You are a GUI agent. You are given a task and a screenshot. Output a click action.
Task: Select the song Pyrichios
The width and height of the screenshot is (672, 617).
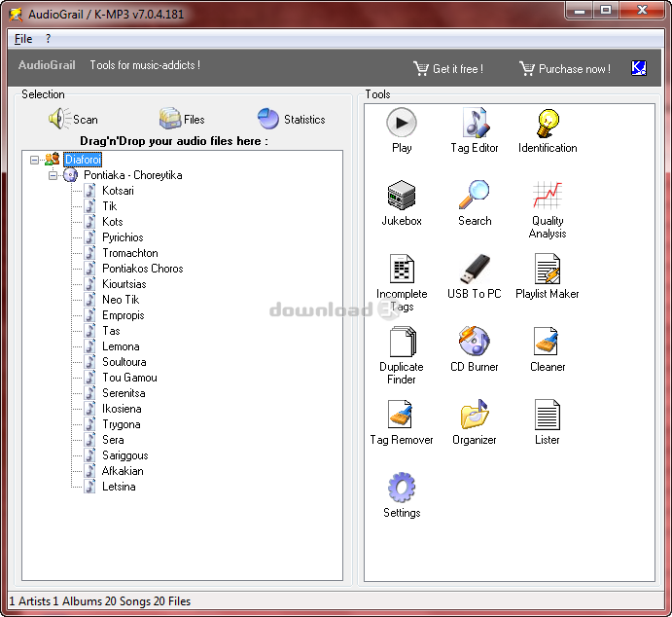pyautogui.click(x=123, y=237)
